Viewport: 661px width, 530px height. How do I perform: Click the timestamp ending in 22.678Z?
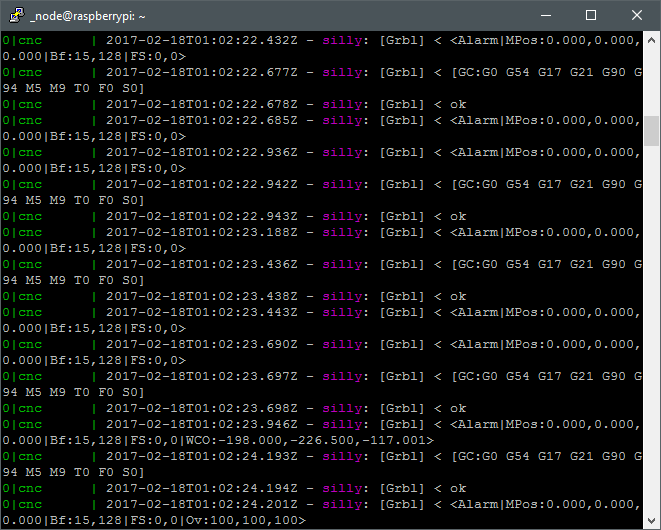coord(201,104)
